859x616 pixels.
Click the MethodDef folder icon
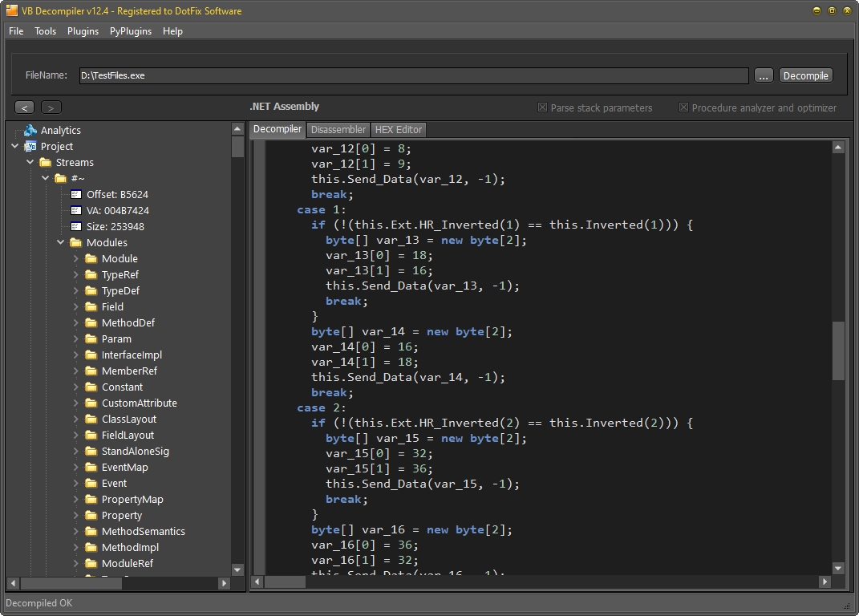click(x=91, y=322)
